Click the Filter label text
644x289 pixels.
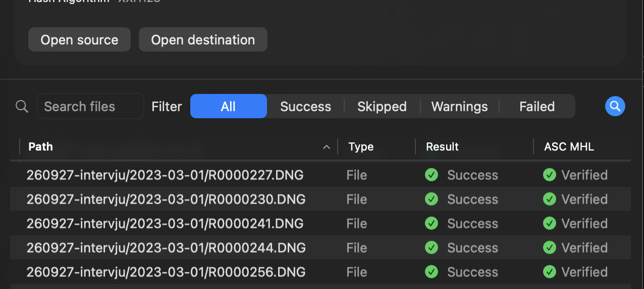pos(167,107)
